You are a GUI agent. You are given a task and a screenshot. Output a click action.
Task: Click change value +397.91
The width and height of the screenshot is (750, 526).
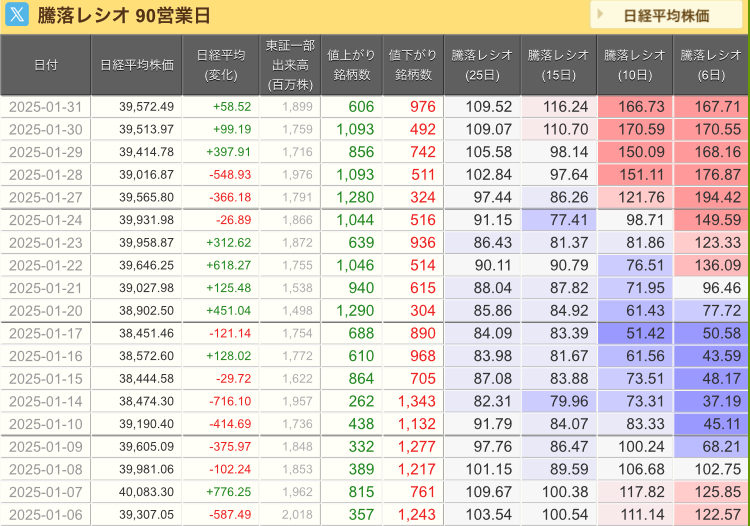[229, 152]
